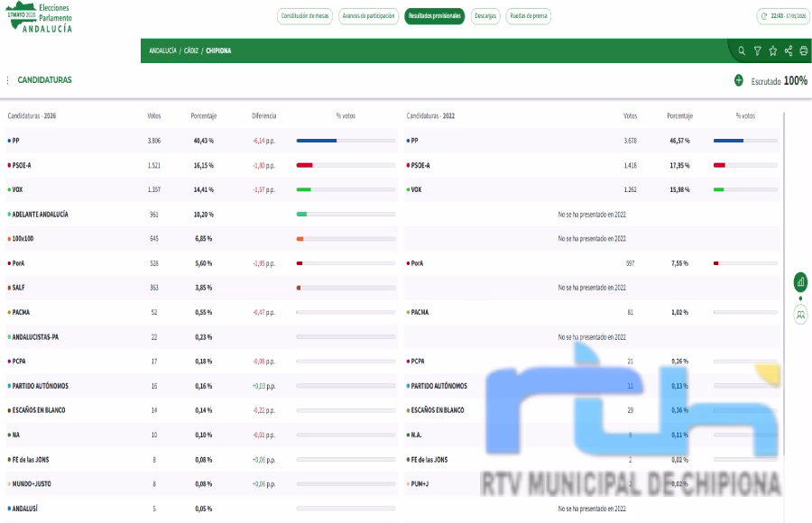Click the PSOE-A vote percentage bar for 2026
This screenshot has width=812, height=523.
tap(346, 165)
